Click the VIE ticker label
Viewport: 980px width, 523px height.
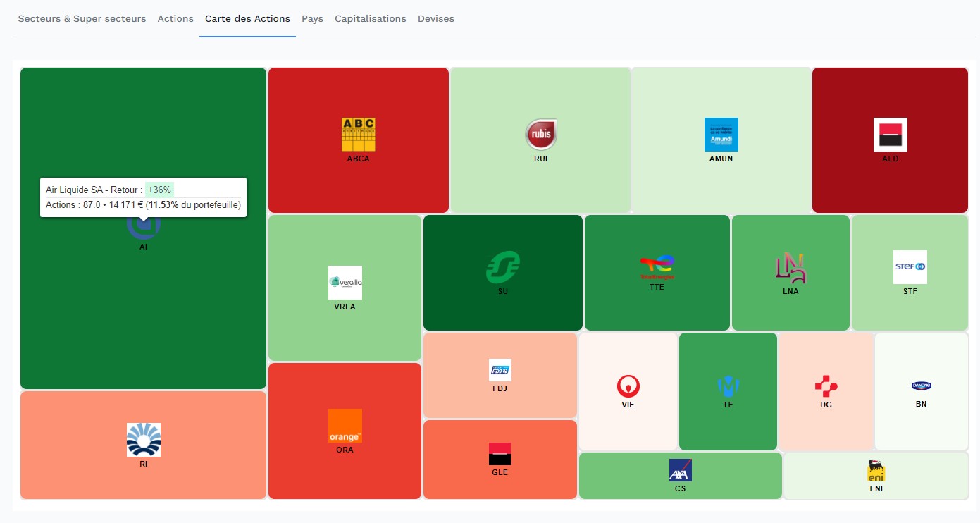[628, 405]
